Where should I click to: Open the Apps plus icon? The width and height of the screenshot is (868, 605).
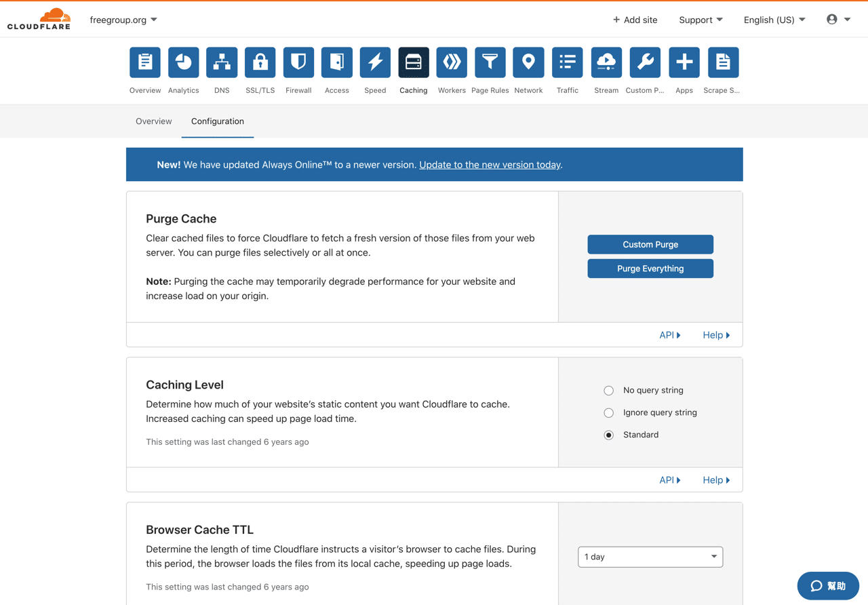click(x=684, y=62)
